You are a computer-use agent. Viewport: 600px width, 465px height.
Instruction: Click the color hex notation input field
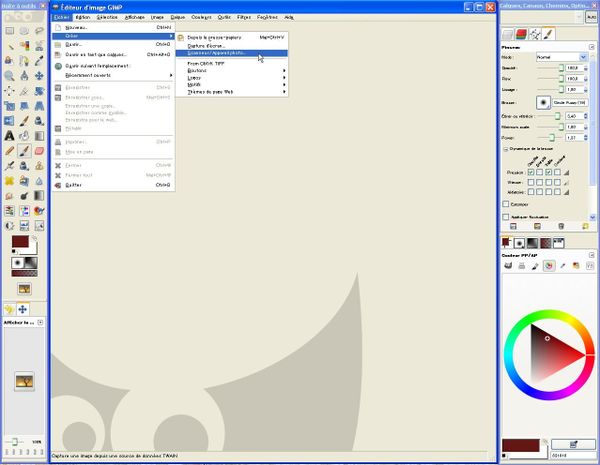click(573, 455)
